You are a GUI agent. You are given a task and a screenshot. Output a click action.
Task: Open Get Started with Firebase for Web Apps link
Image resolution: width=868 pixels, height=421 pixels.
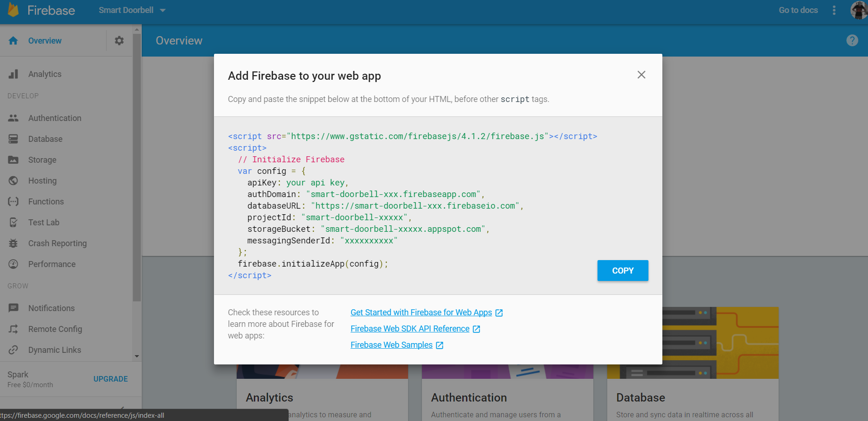(x=421, y=313)
